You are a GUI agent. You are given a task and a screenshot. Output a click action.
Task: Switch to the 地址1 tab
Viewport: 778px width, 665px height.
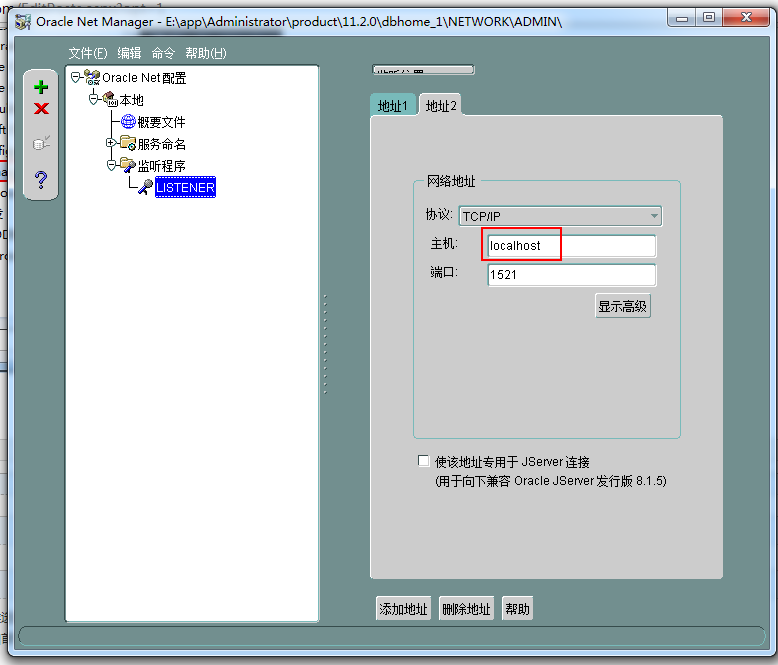click(x=392, y=105)
